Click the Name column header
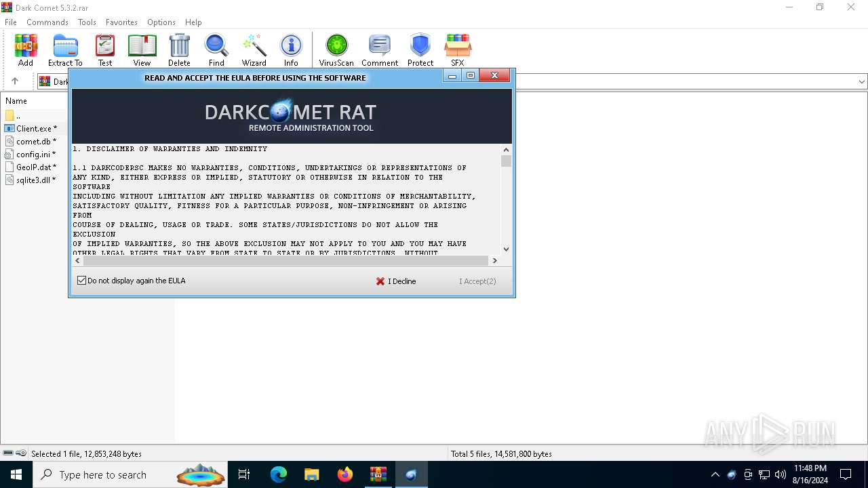 point(16,100)
